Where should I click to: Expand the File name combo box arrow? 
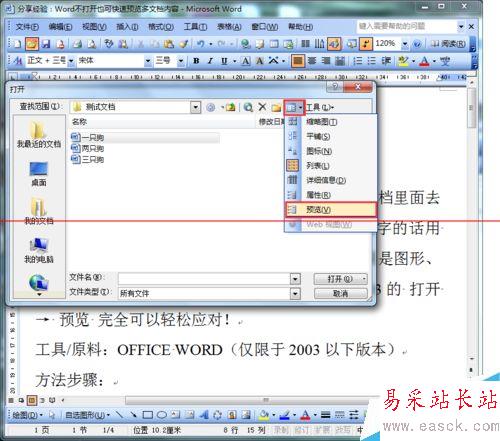click(295, 279)
